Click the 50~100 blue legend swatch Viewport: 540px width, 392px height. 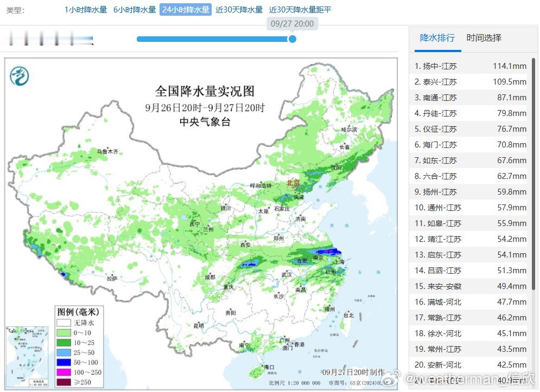coord(63,362)
